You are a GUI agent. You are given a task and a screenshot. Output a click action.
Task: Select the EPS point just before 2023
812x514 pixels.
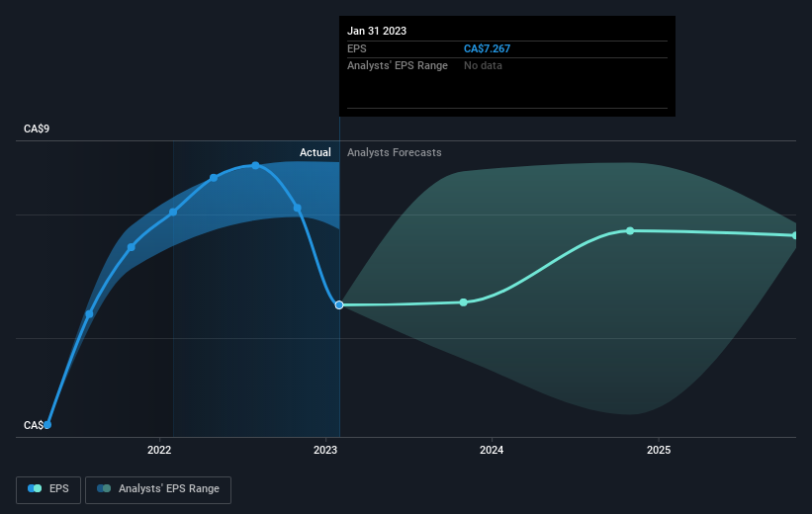click(x=298, y=209)
